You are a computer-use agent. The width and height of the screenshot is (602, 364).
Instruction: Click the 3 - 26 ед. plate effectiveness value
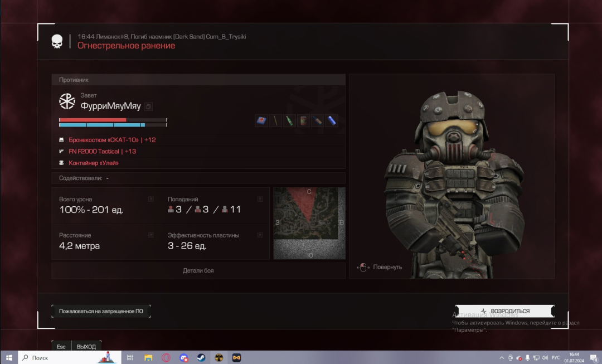(187, 246)
